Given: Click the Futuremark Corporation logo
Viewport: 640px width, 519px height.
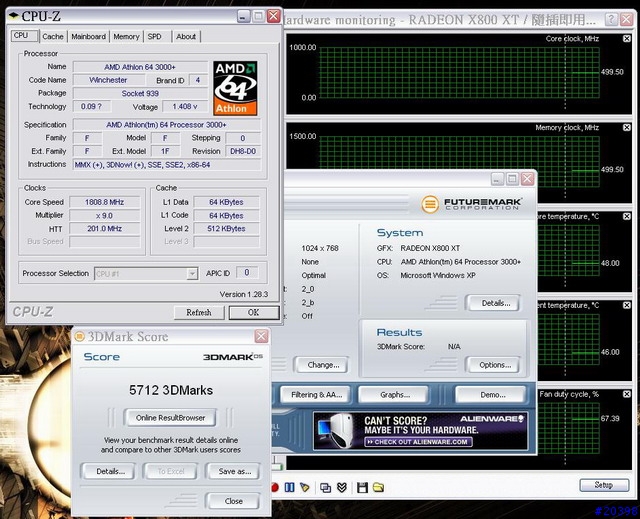Looking at the screenshot, I should (471, 204).
